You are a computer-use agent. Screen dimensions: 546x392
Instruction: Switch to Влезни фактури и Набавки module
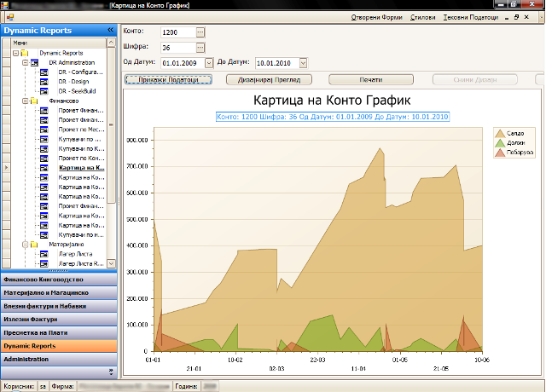click(59, 307)
